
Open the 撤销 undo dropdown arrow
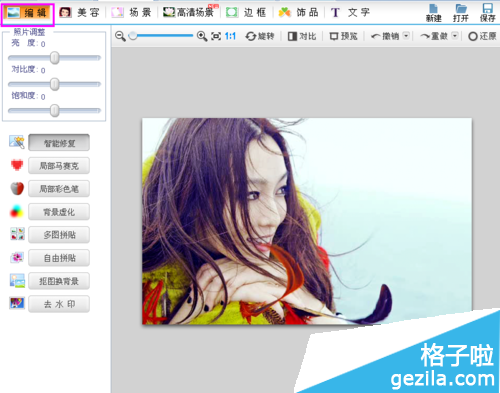(x=406, y=35)
